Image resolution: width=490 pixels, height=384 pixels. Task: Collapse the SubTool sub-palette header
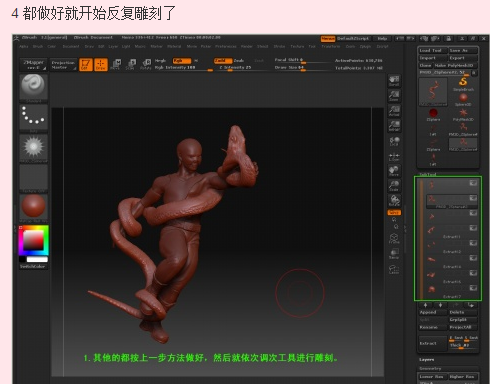(428, 175)
